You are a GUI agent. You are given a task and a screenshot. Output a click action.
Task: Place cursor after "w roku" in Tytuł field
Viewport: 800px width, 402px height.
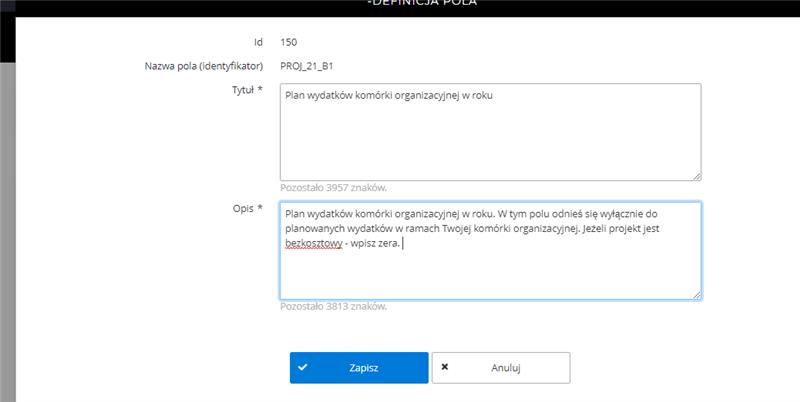coord(494,97)
